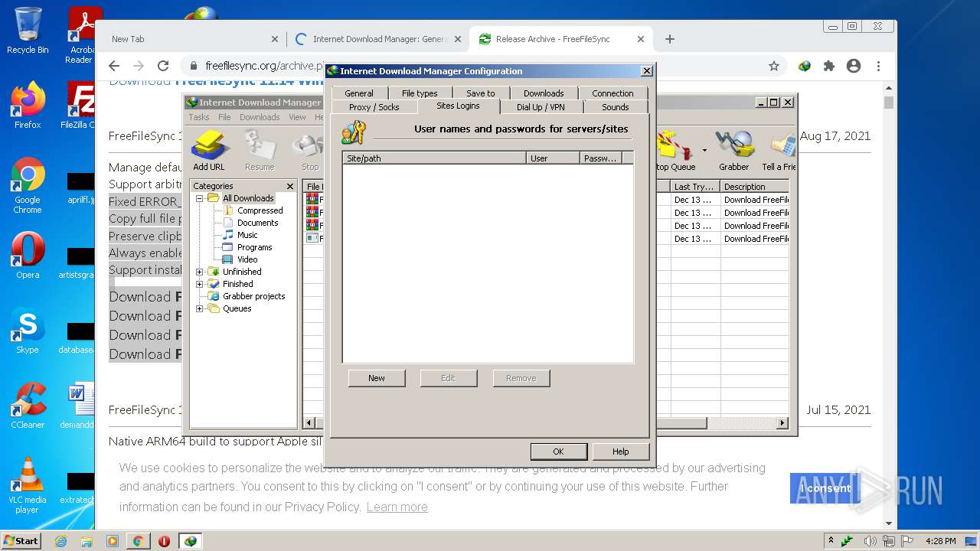Image resolution: width=980 pixels, height=551 pixels.
Task: Click the Stop toolbar icon in IDM
Action: pyautogui.click(x=310, y=151)
